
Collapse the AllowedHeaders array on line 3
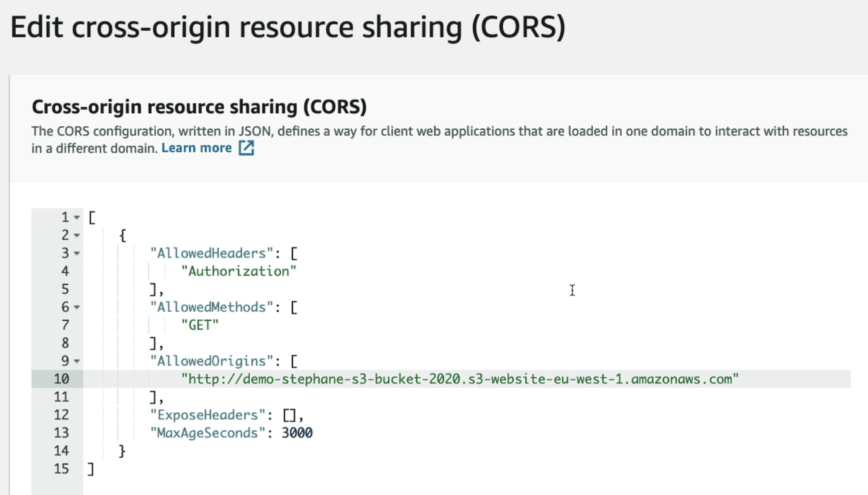click(x=77, y=253)
